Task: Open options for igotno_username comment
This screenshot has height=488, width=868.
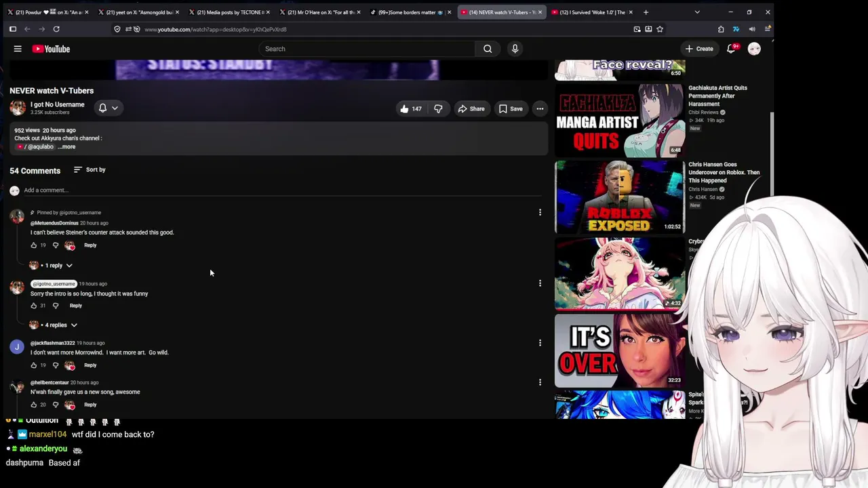Action: 540,283
